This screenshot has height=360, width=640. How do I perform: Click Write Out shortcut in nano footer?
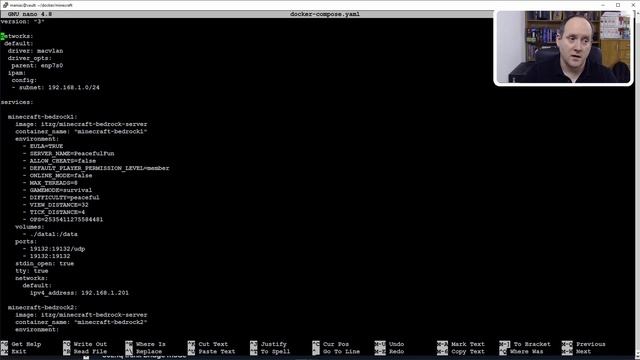(x=85, y=344)
